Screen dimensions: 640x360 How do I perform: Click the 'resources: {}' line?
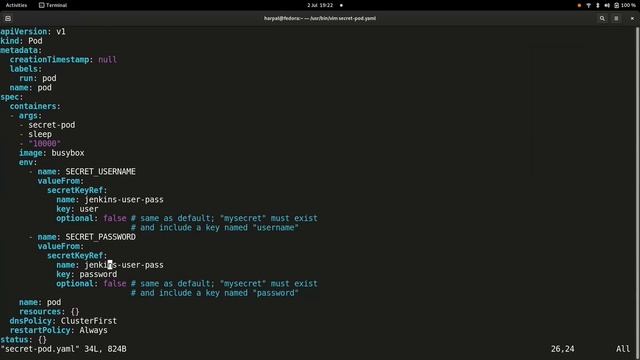pyautogui.click(x=49, y=311)
